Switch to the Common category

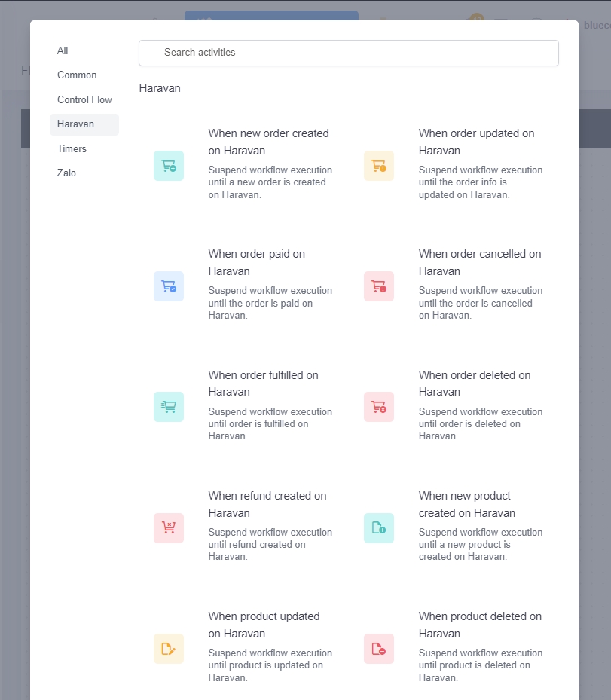(77, 75)
